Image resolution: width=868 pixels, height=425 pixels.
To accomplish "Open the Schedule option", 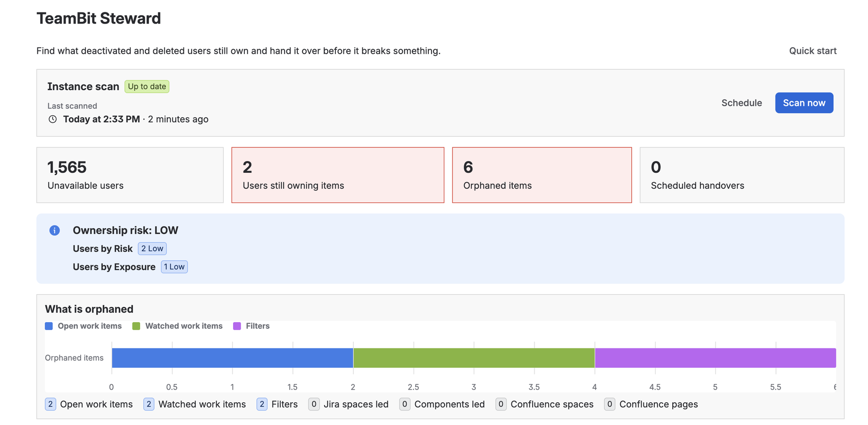I will click(x=742, y=103).
